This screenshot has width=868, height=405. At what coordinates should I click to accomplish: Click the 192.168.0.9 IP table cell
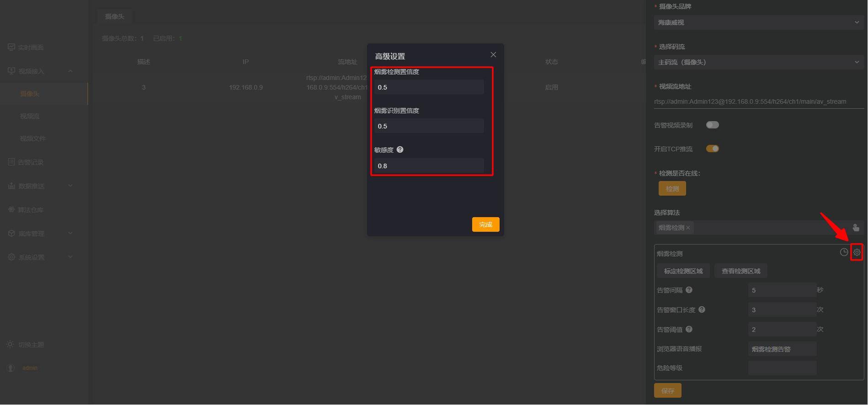pos(246,87)
